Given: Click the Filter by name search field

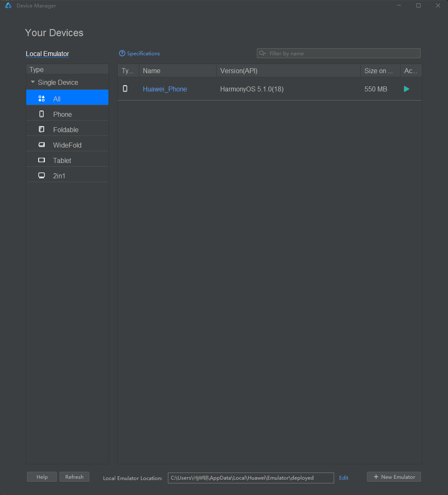Looking at the screenshot, I should 338,53.
